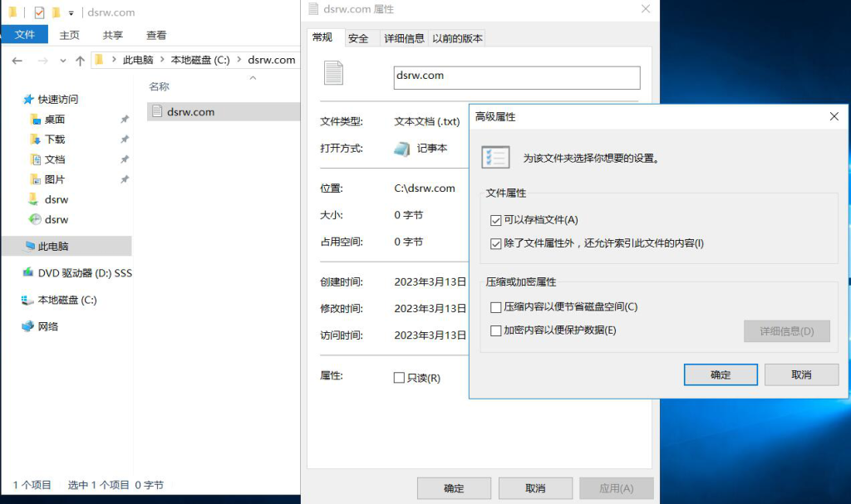The width and height of the screenshot is (851, 504).
Task: Click the large document icon in properties
Action: (x=334, y=73)
